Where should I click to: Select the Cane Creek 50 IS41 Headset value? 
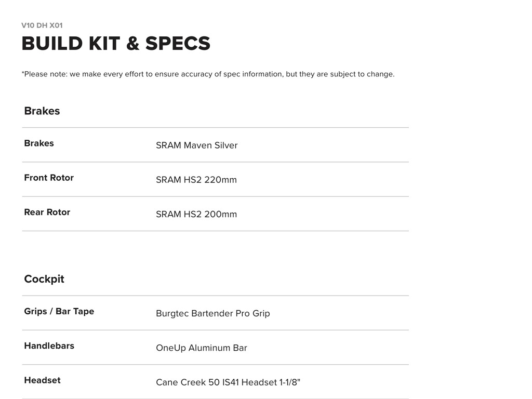click(228, 382)
